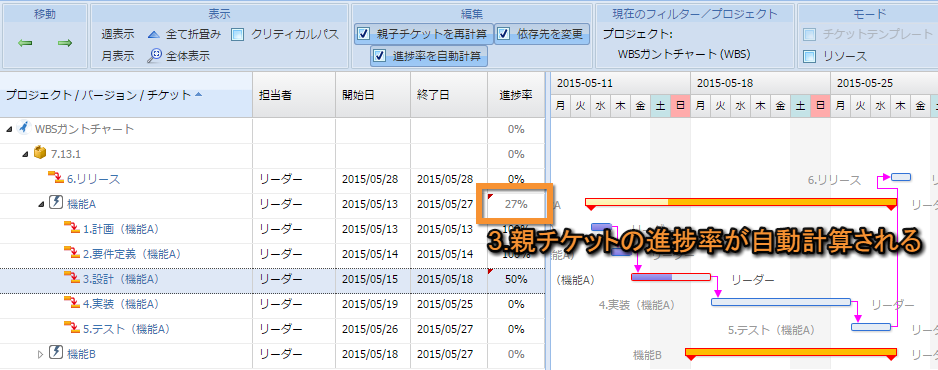Click the 担当者 column header
The width and height of the screenshot is (938, 370).
(294, 94)
